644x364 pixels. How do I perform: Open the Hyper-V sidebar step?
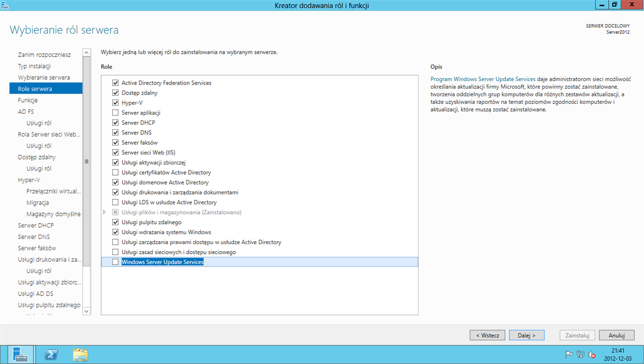tap(29, 180)
